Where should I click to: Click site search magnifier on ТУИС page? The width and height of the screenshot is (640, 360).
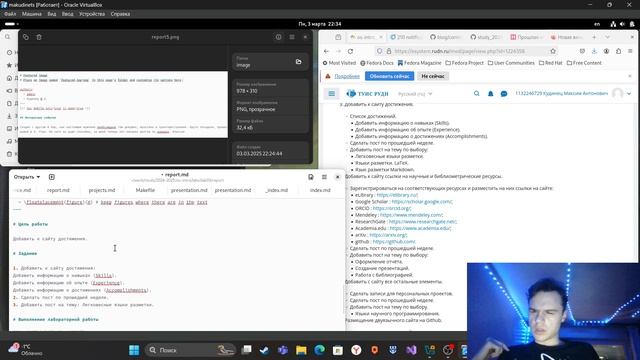click(477, 94)
